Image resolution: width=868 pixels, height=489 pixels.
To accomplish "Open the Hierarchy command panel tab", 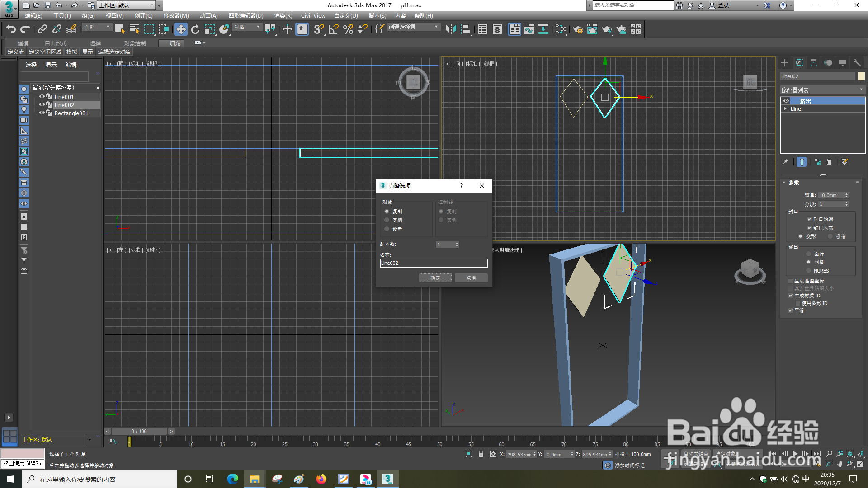I will pyautogui.click(x=814, y=63).
